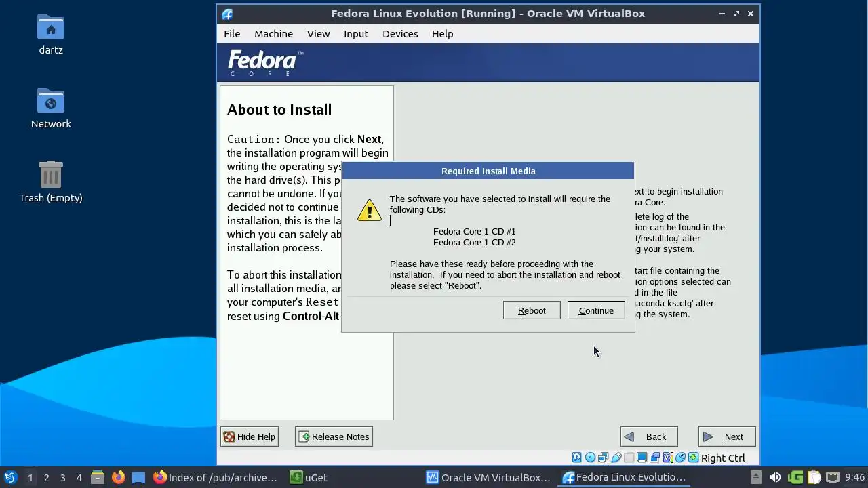This screenshot has height=488, width=868.
Task: Click the optical drive icon in VirtualBox status bar
Action: point(590,457)
